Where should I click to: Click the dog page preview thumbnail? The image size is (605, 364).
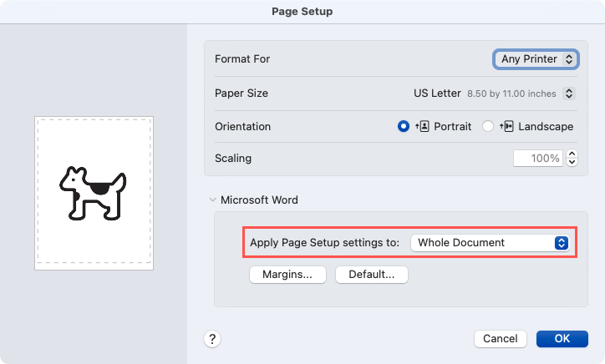(94, 193)
